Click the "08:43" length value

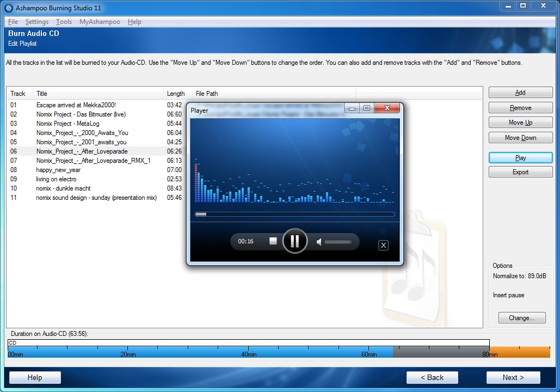[x=174, y=189]
